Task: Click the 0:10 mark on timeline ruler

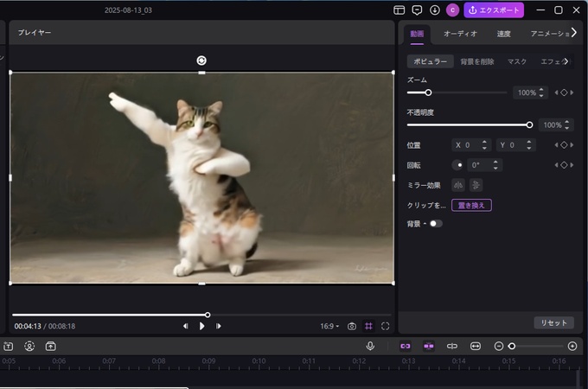Action: tap(259, 360)
